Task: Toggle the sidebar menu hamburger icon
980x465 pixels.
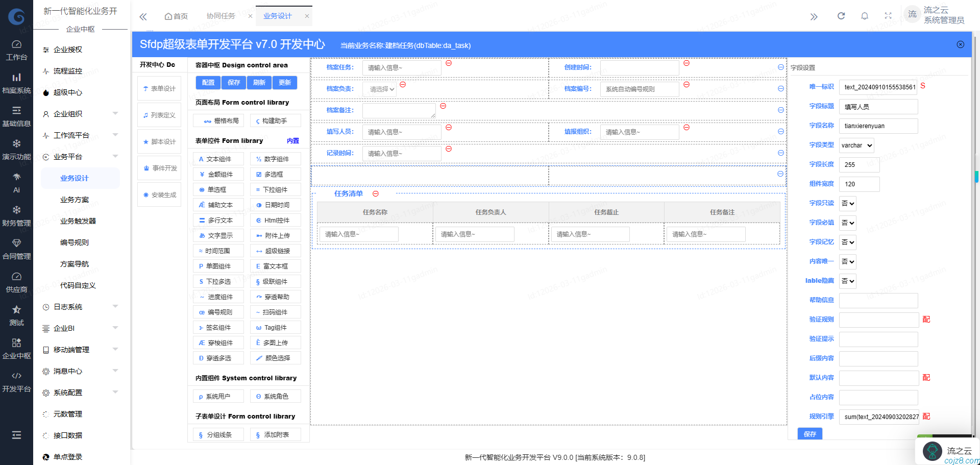Action: pos(16,435)
